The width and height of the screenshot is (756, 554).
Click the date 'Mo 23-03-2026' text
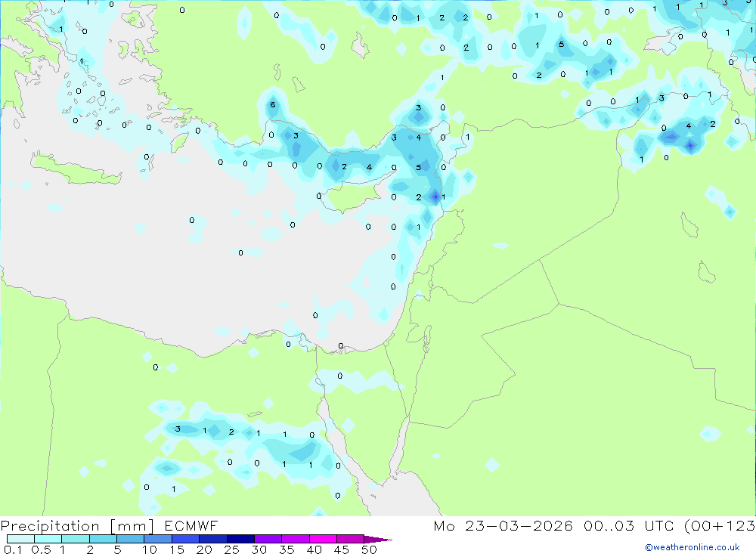pyautogui.click(x=503, y=525)
